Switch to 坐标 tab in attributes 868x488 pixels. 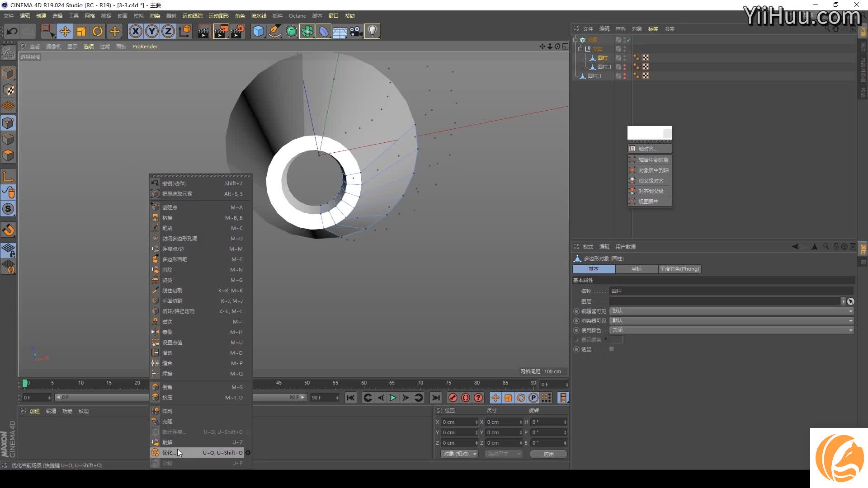[x=637, y=269]
